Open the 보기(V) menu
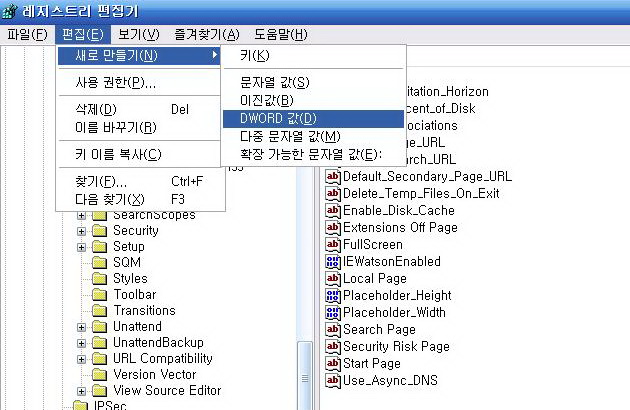Image resolution: width=630 pixels, height=410 pixels. (131, 34)
